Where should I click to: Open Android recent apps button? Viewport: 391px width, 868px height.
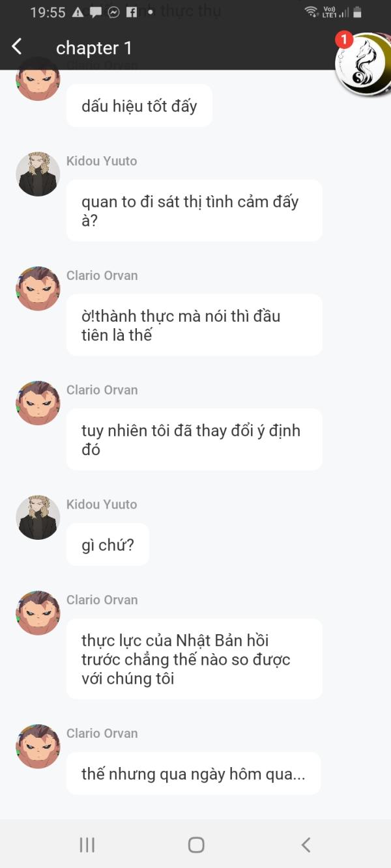point(87,845)
